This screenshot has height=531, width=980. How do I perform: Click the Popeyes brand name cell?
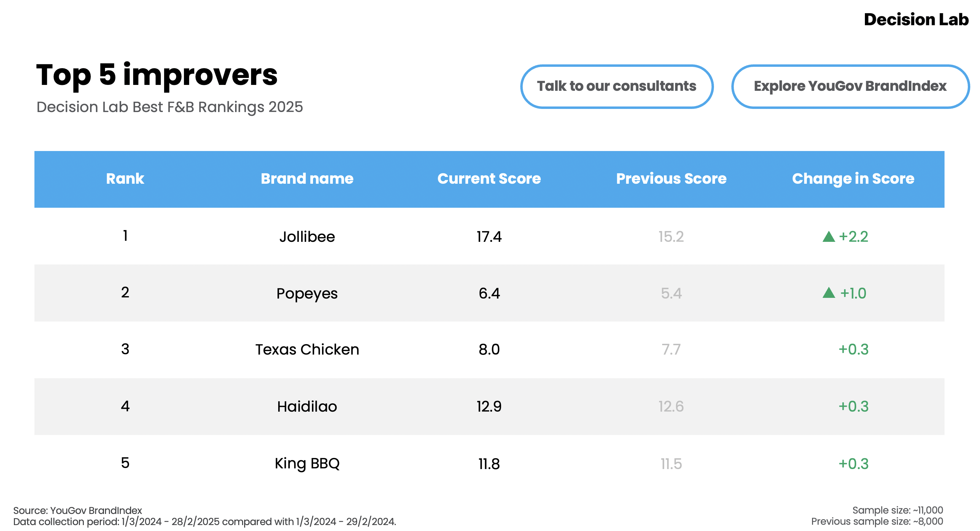tap(307, 293)
